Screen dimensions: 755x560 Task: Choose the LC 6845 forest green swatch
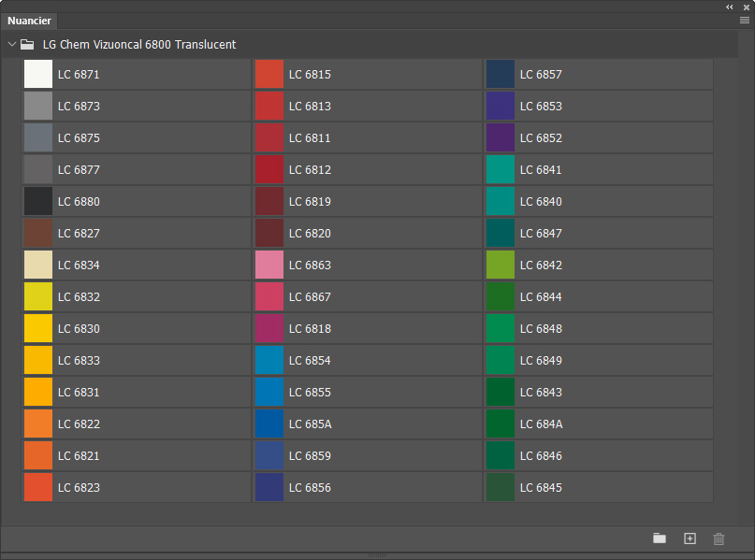pos(501,487)
